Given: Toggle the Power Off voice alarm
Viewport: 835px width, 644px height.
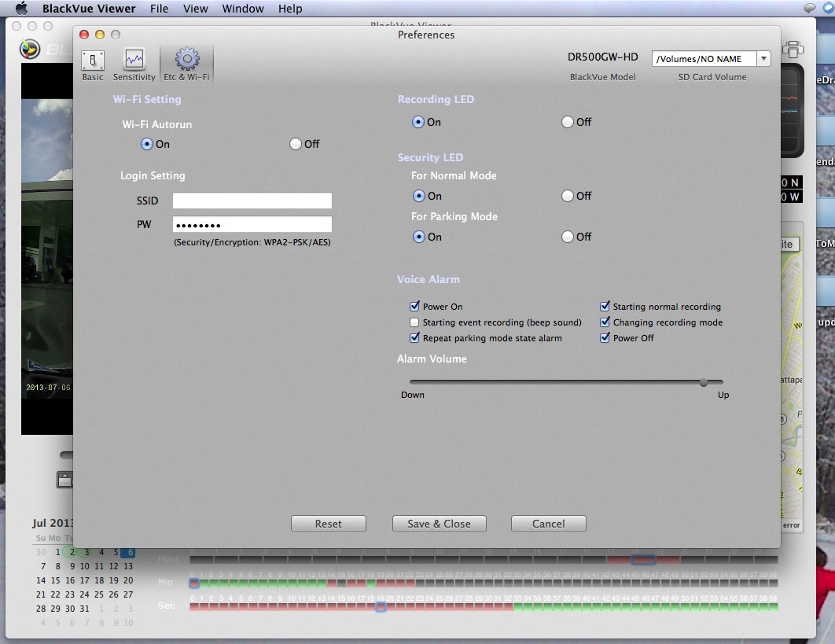Looking at the screenshot, I should click(x=605, y=337).
